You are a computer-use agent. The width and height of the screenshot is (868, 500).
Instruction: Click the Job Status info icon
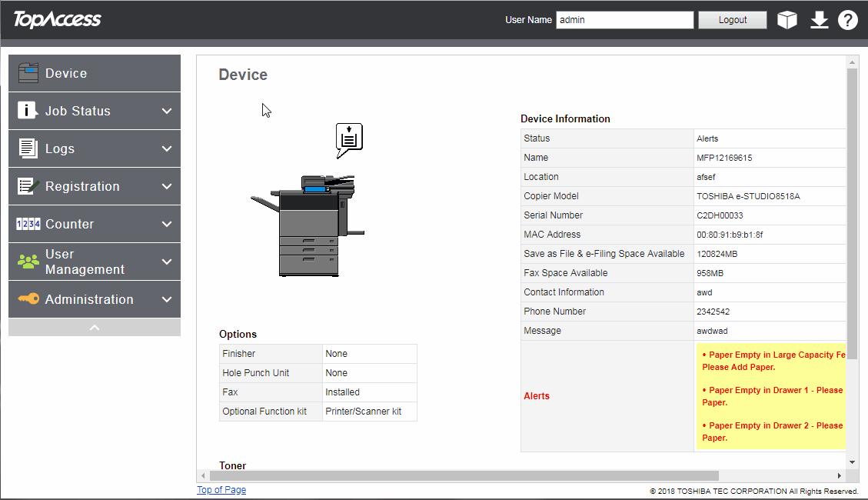(28, 111)
